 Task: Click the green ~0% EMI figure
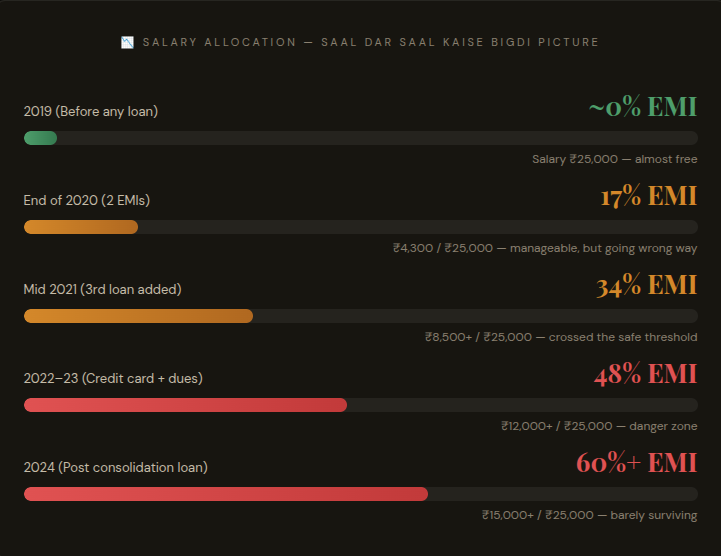pyautogui.click(x=642, y=108)
